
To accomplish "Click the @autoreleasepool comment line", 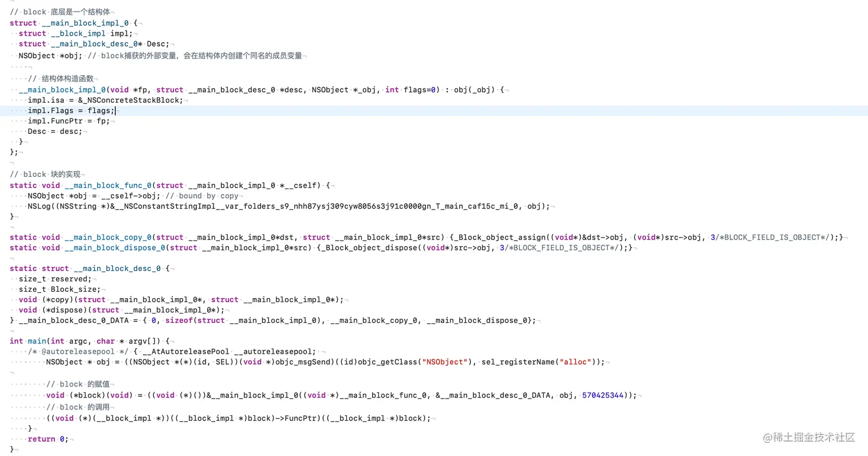I will click(x=172, y=351).
